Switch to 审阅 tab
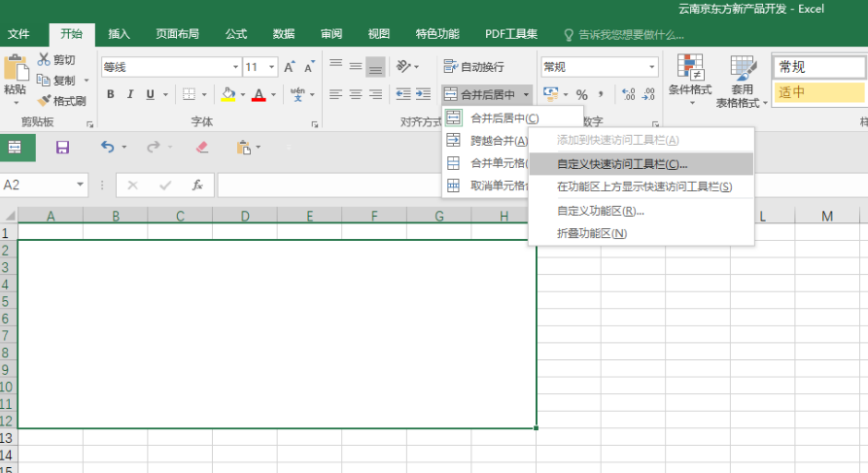The width and height of the screenshot is (868, 473). (x=331, y=34)
